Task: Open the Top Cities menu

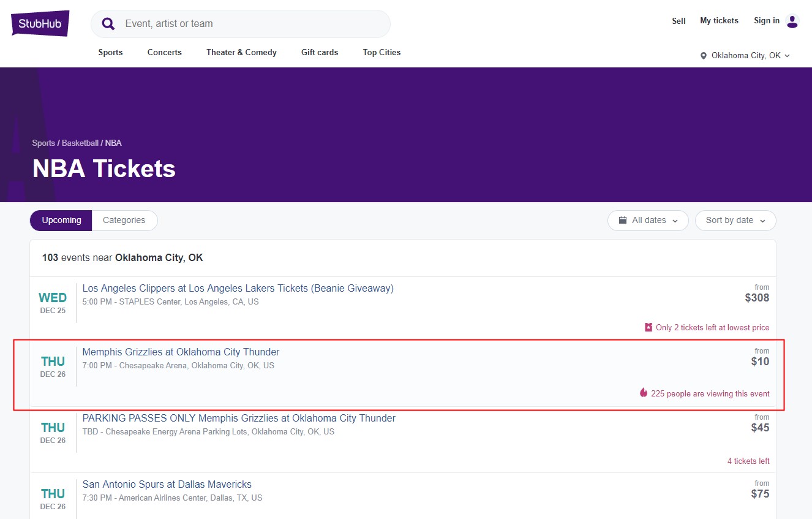Action: (x=382, y=53)
